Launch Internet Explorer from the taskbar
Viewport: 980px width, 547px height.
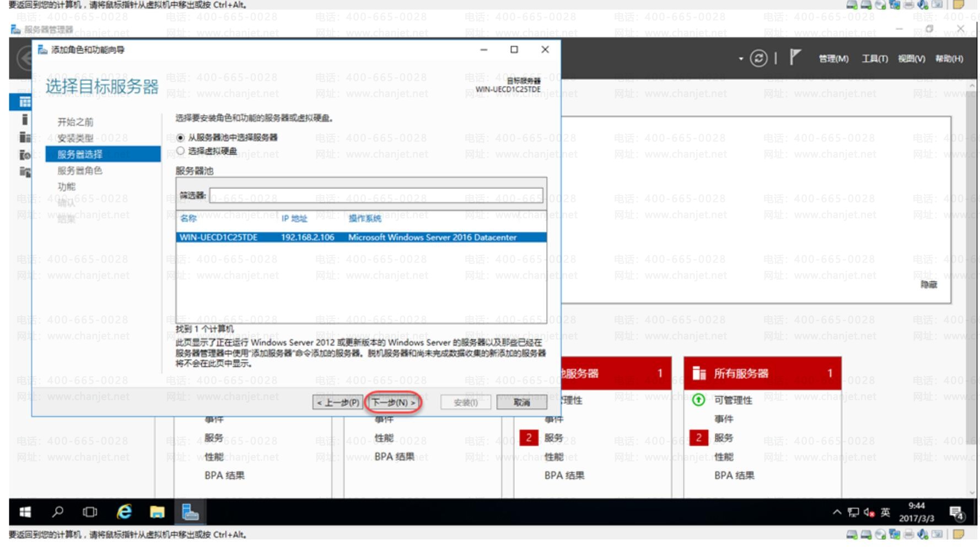click(124, 512)
